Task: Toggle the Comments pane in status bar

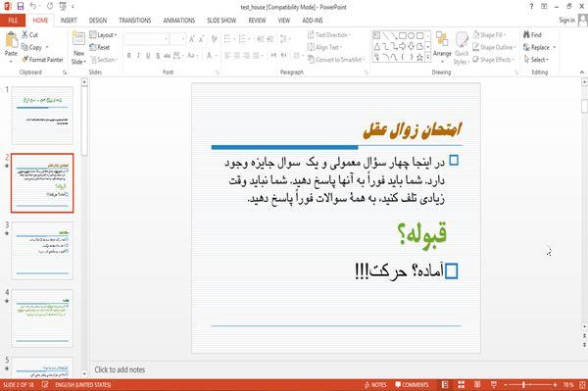Action: (412, 384)
